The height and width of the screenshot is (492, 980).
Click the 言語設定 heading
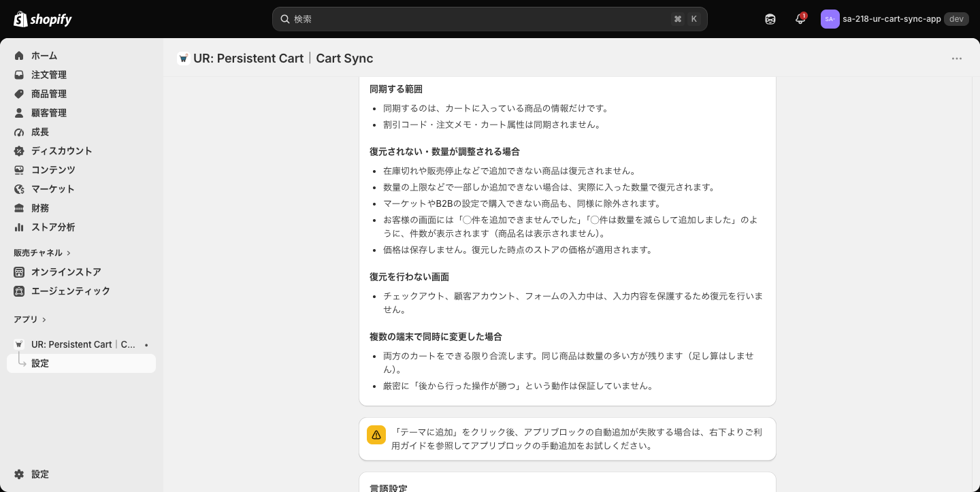coord(389,488)
